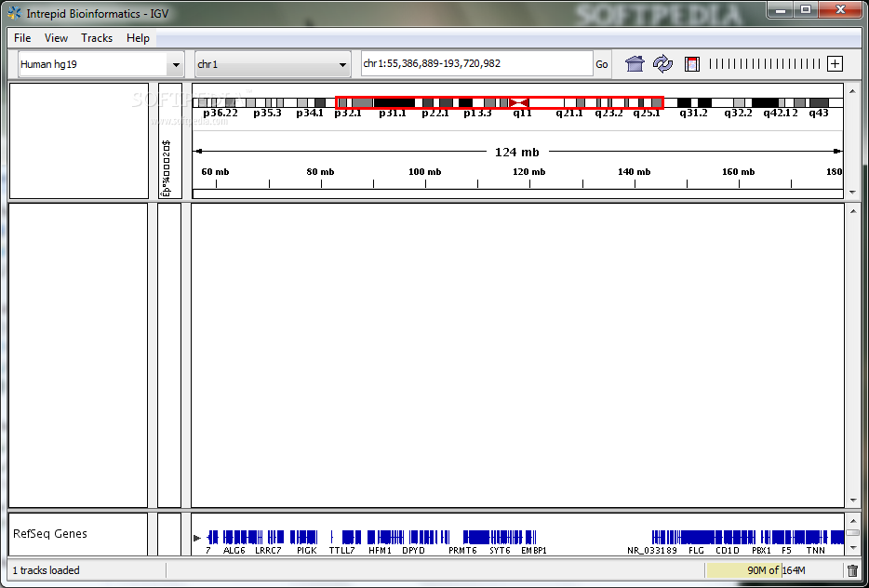This screenshot has width=869, height=588.
Task: Click the PIGK gene label
Action: [x=306, y=551]
